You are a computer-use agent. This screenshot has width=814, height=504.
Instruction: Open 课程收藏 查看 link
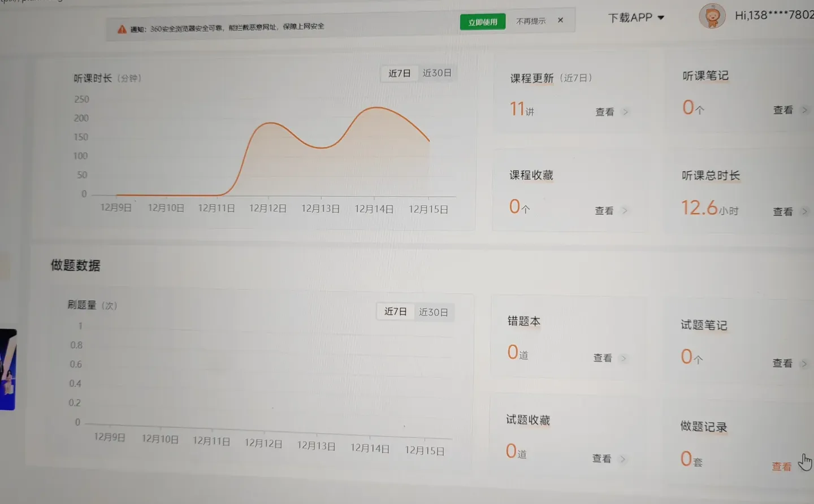(x=604, y=211)
